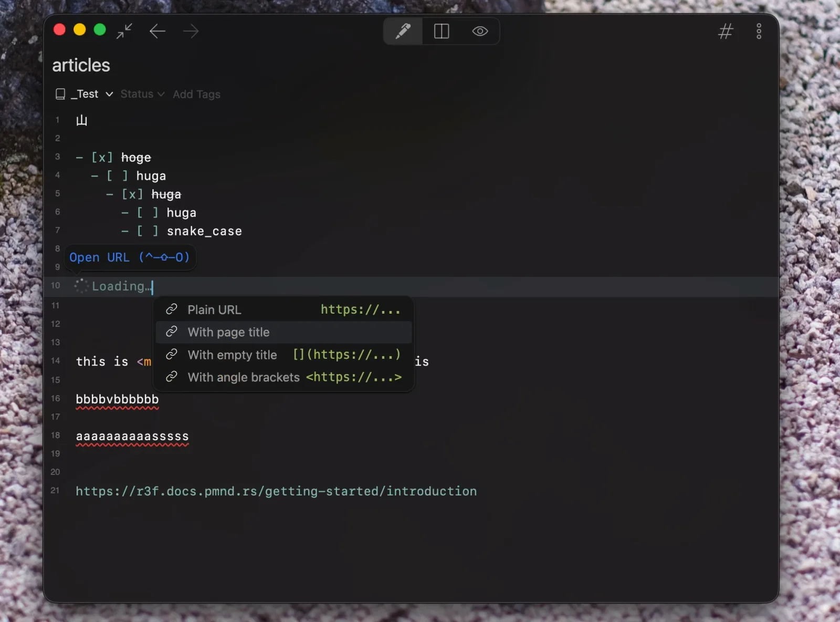Go back with the left arrow

pos(157,32)
